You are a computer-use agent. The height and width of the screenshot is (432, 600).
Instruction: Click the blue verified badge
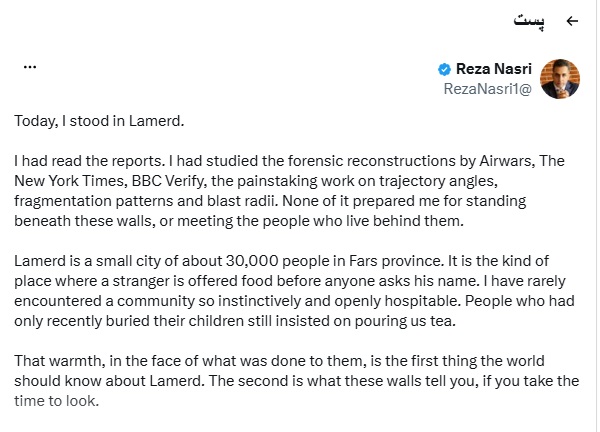click(444, 70)
